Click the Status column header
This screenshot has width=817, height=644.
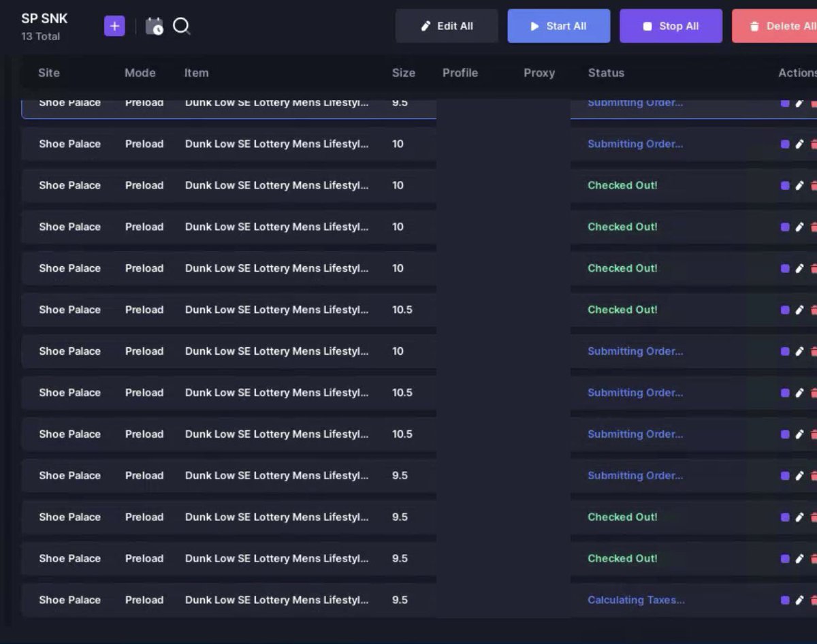click(x=606, y=73)
